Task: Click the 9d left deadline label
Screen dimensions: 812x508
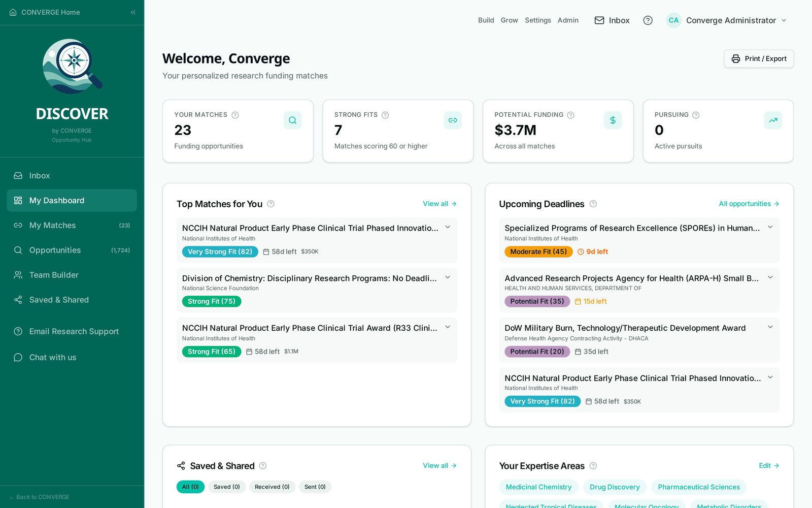Action: coord(593,252)
